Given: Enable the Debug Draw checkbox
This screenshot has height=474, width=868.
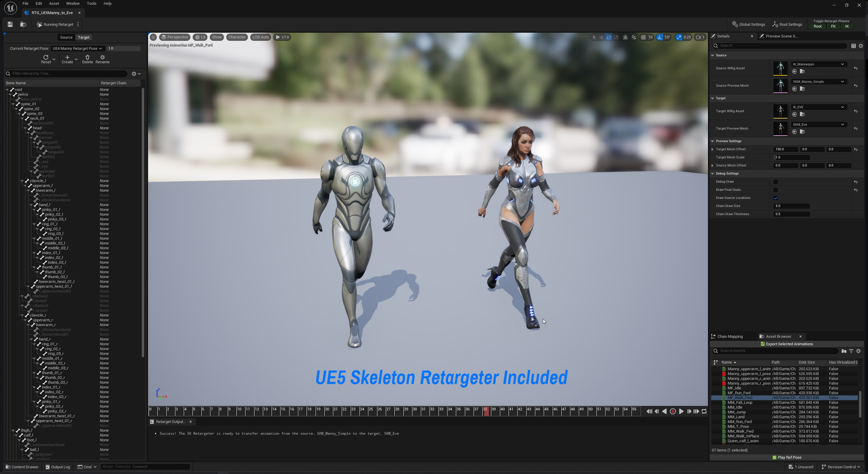Looking at the screenshot, I should point(776,182).
